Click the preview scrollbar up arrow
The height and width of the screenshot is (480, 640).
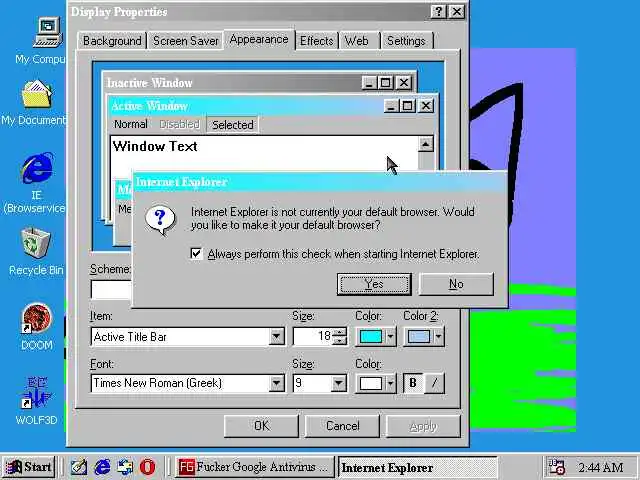426,144
